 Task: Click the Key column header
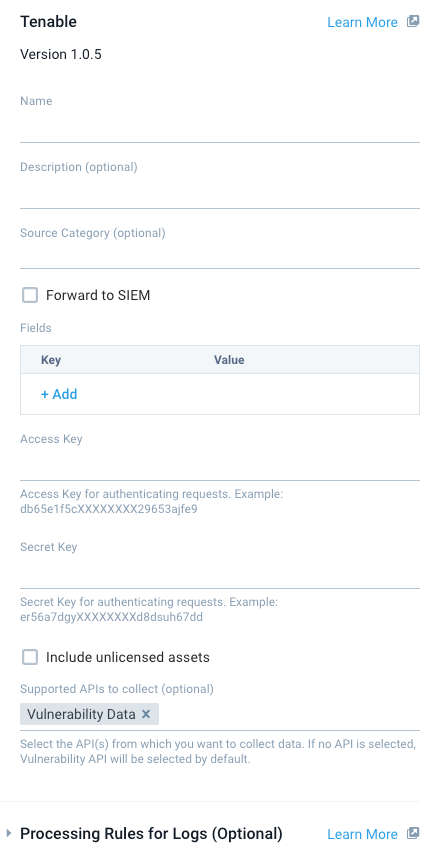point(51,360)
